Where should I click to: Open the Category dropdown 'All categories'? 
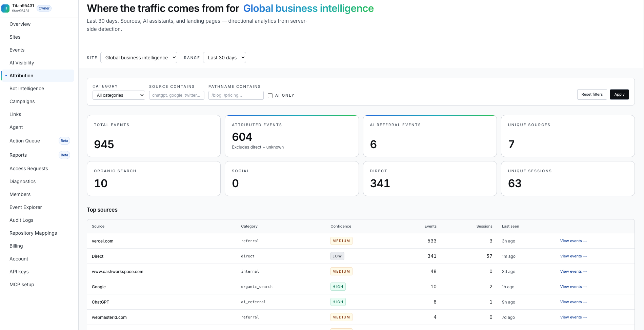click(119, 95)
